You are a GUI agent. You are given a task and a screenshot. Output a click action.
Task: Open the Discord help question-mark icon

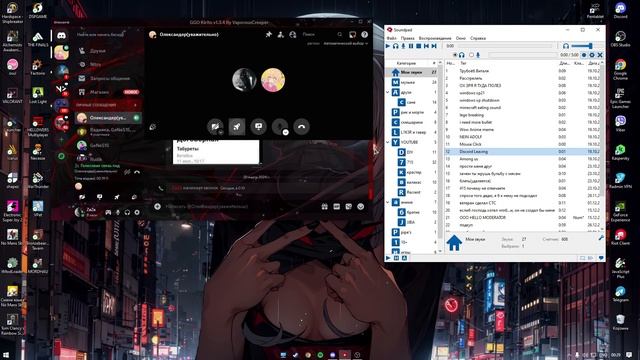click(x=364, y=35)
